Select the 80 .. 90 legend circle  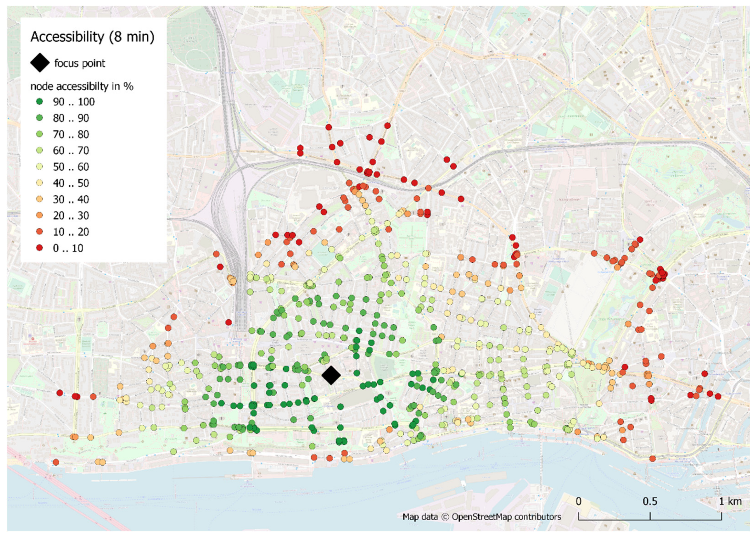pos(40,118)
